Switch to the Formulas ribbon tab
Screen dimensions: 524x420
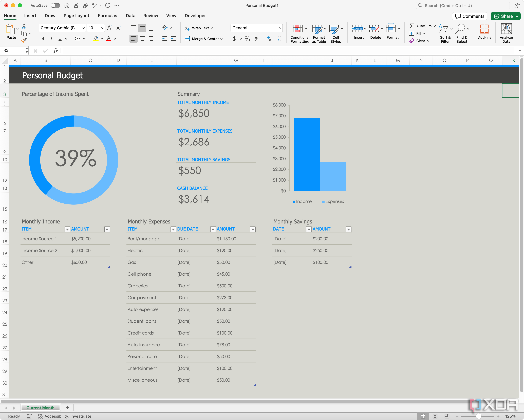pyautogui.click(x=107, y=15)
